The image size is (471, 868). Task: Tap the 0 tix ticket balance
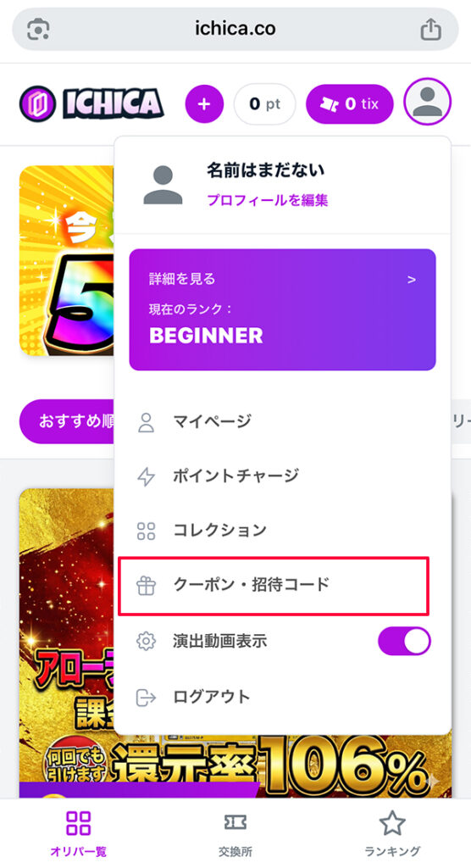click(x=349, y=103)
